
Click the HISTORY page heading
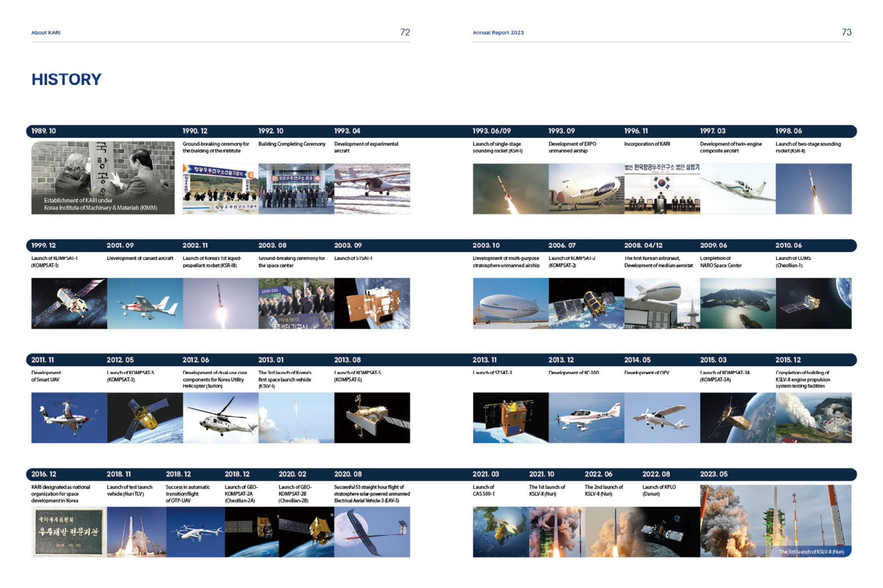pos(66,80)
